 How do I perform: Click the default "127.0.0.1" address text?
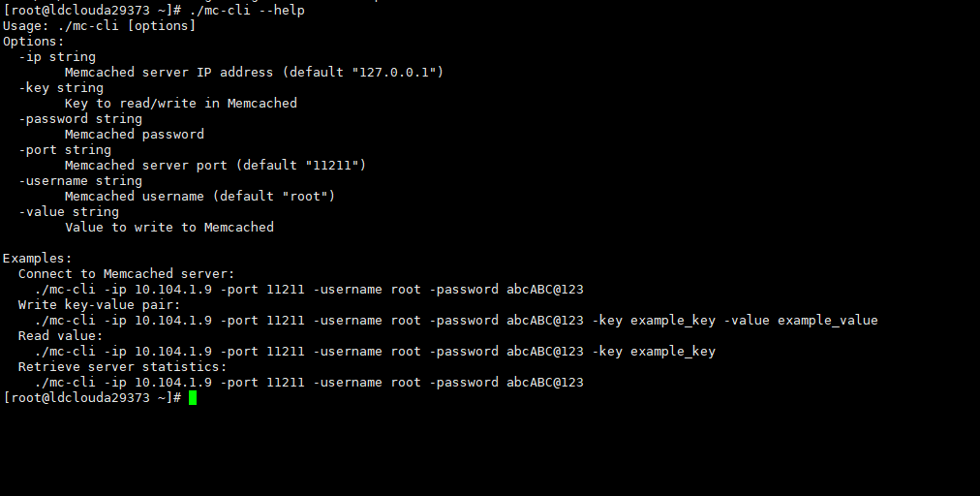397,72
